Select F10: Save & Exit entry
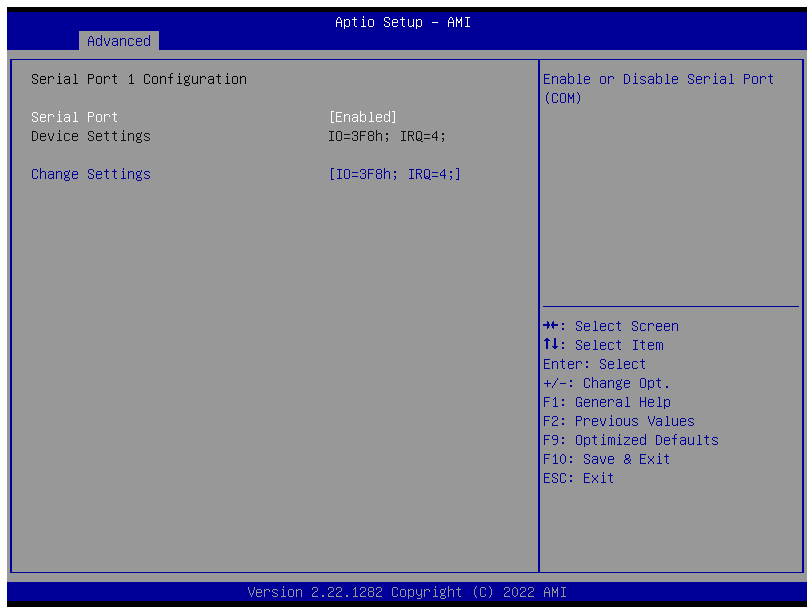Screen dimensions: 810x610 click(x=607, y=459)
